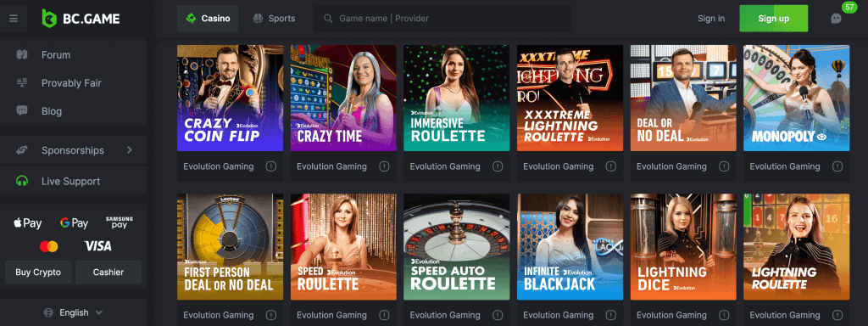The image size is (868, 326).
Task: Switch to the Casino tab
Action: pyautogui.click(x=208, y=19)
